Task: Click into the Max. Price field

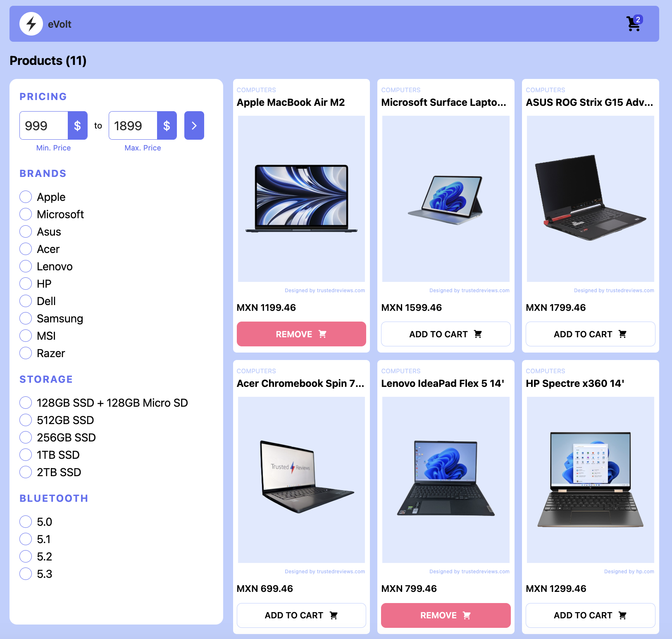Action: click(x=133, y=125)
